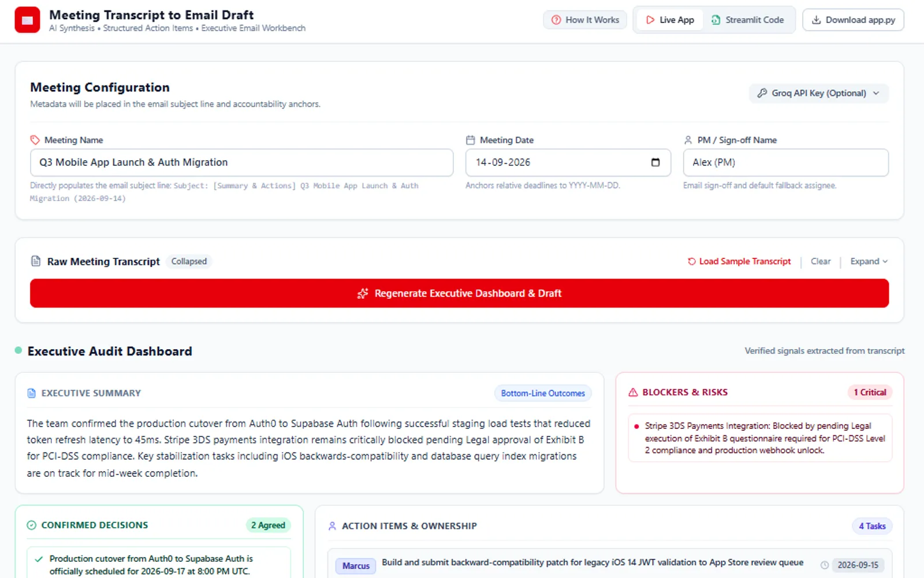
Task: Switch to the Streamlit Code tab
Action: coord(747,20)
